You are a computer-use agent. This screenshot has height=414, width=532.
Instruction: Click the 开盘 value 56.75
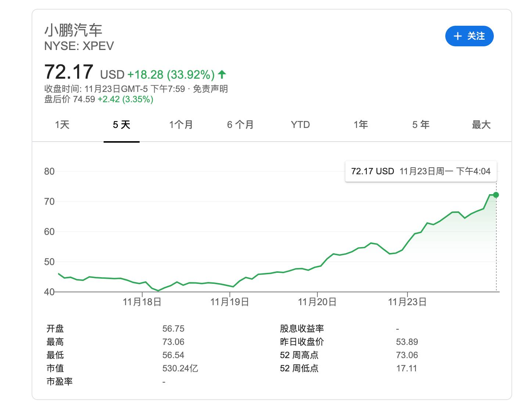click(x=173, y=329)
